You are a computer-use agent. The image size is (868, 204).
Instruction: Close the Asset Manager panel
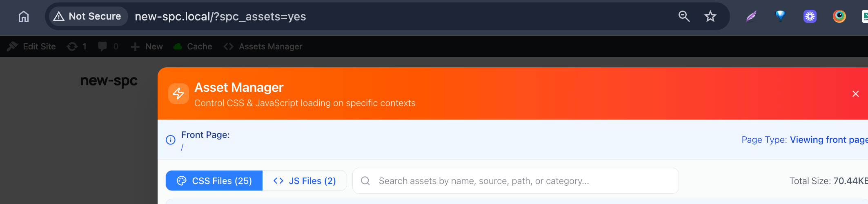(x=855, y=94)
